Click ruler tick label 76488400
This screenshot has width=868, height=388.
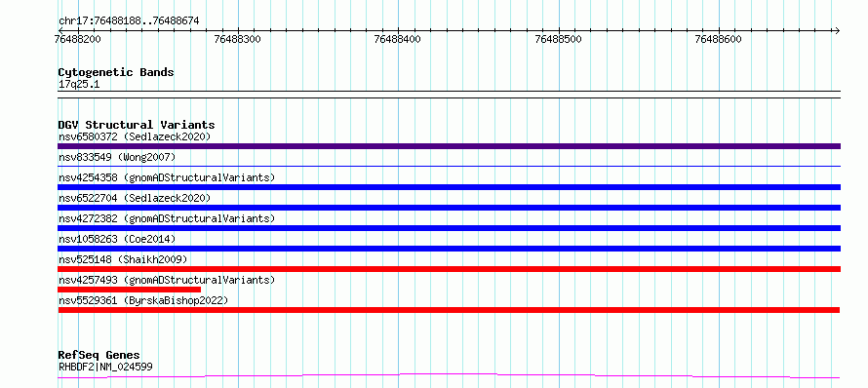click(398, 39)
